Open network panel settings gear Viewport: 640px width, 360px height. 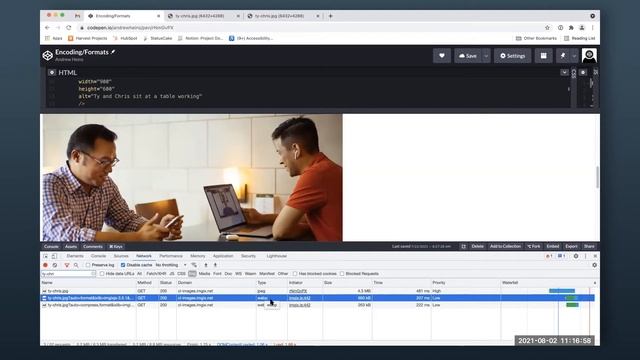pos(594,265)
